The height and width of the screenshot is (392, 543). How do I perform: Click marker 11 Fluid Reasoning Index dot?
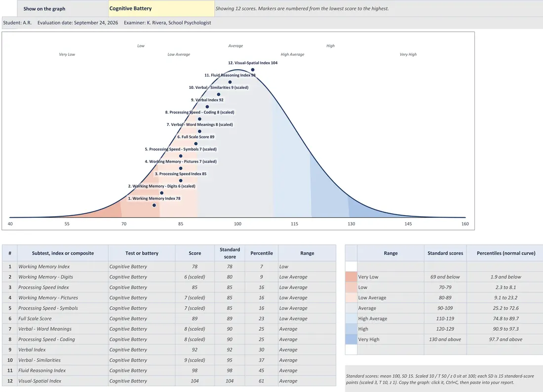coord(230,82)
